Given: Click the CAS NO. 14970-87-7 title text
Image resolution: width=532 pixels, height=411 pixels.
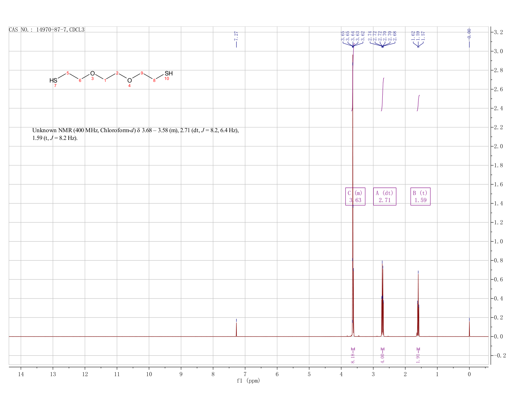Looking at the screenshot, I should coord(47,30).
